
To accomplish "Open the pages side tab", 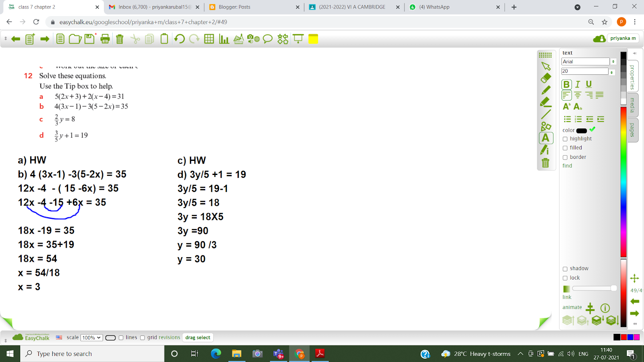I will click(632, 130).
